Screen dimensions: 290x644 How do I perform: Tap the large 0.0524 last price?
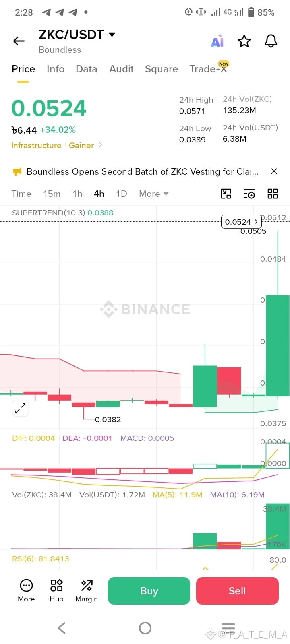pos(49,108)
